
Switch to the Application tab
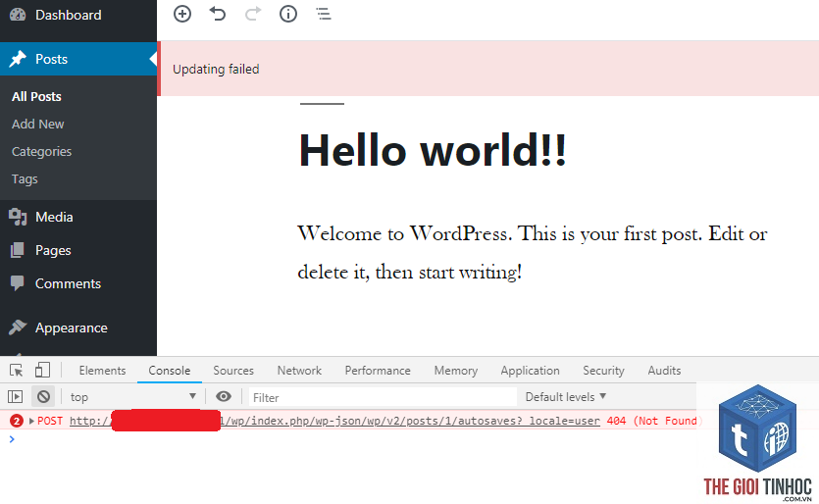pos(531,371)
